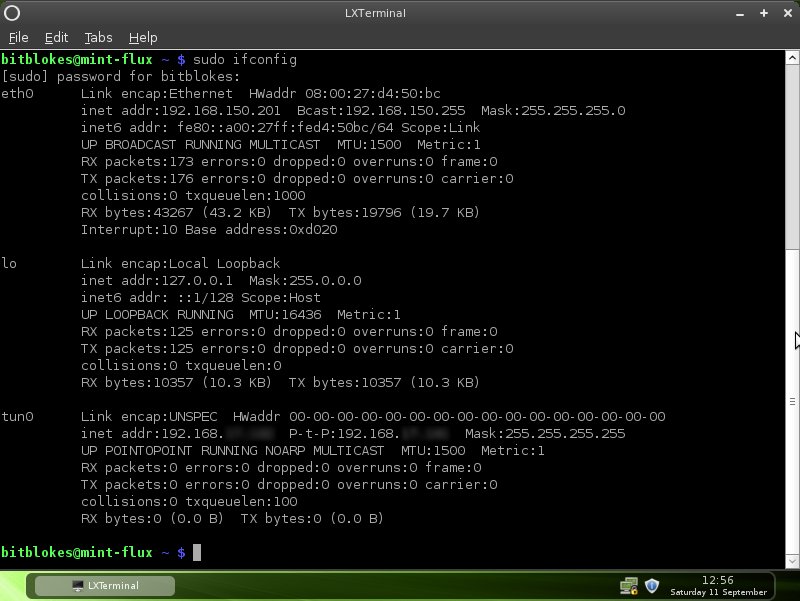The width and height of the screenshot is (800, 601).
Task: Click the '[sudo] password for bitblokes:' line
Action: (121, 77)
